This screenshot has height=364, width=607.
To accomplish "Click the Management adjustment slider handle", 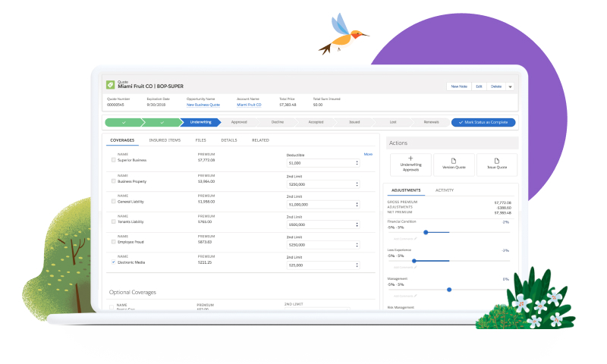I will [x=449, y=289].
